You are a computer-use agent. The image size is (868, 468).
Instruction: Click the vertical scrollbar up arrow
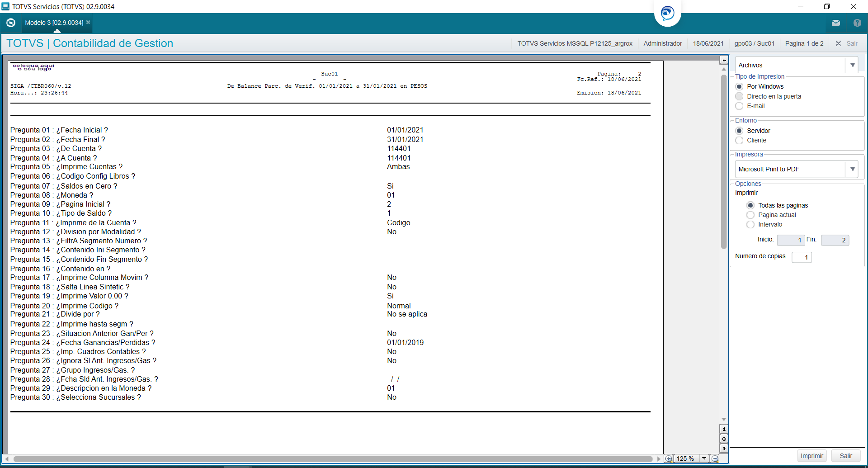(x=724, y=69)
